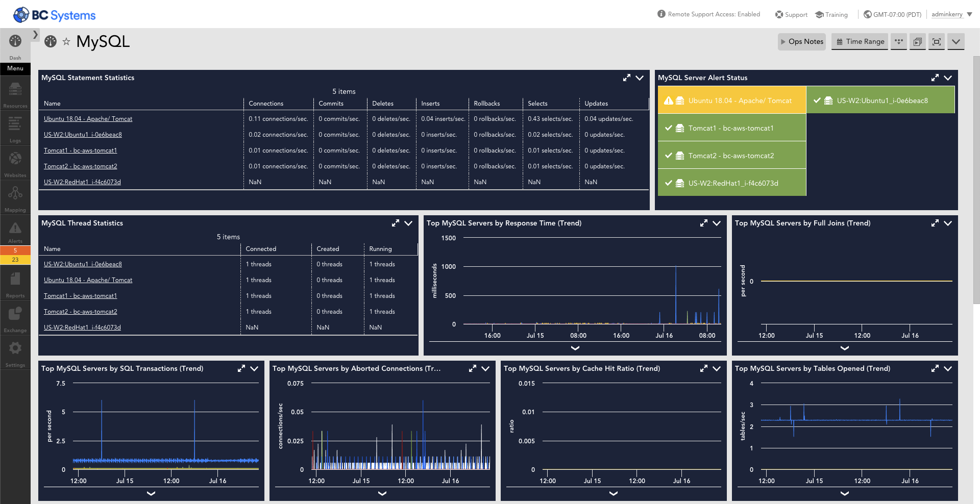This screenshot has width=980, height=504.
Task: Open the Dash sidebar icon
Action: tap(15, 45)
